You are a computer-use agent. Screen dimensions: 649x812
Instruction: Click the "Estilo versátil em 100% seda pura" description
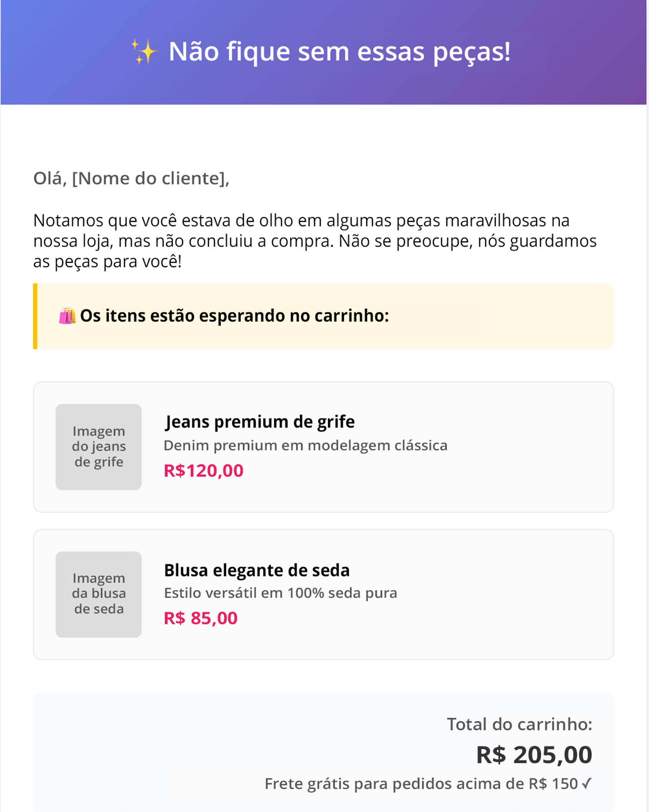(281, 593)
